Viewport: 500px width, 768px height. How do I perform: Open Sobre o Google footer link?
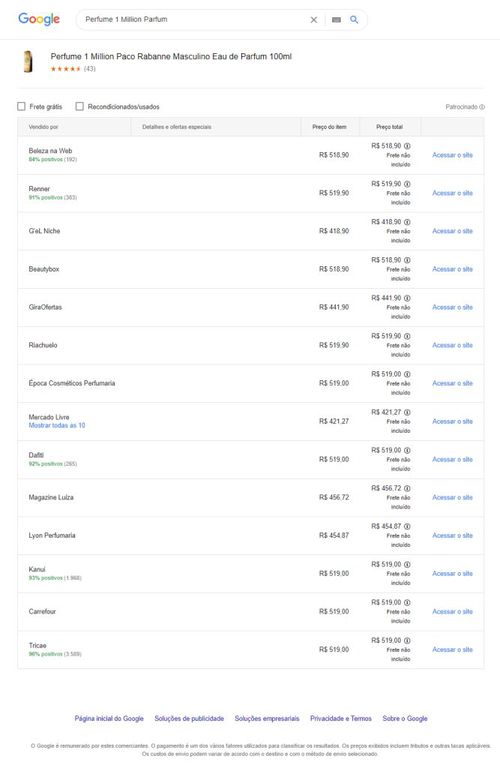pos(405,719)
